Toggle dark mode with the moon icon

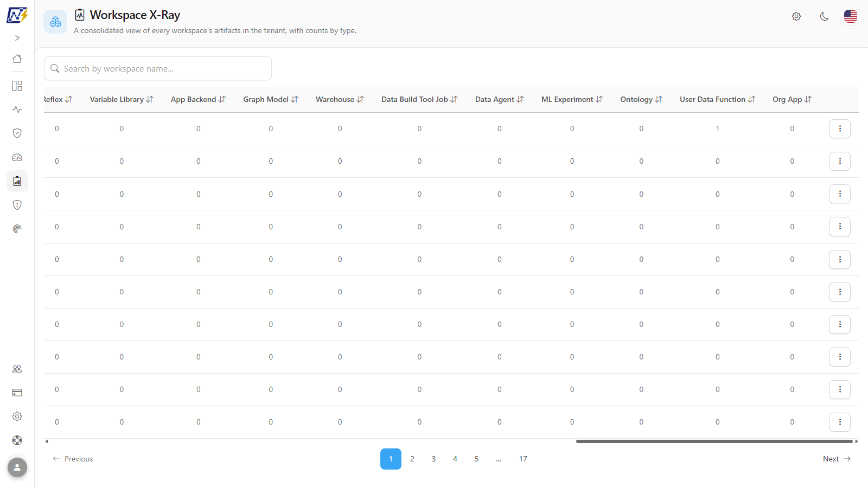coord(825,16)
